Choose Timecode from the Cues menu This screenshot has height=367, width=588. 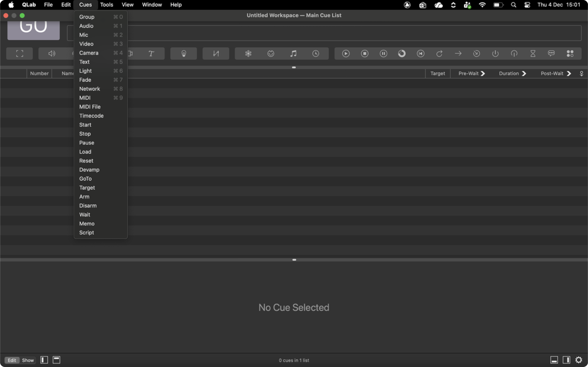click(91, 116)
